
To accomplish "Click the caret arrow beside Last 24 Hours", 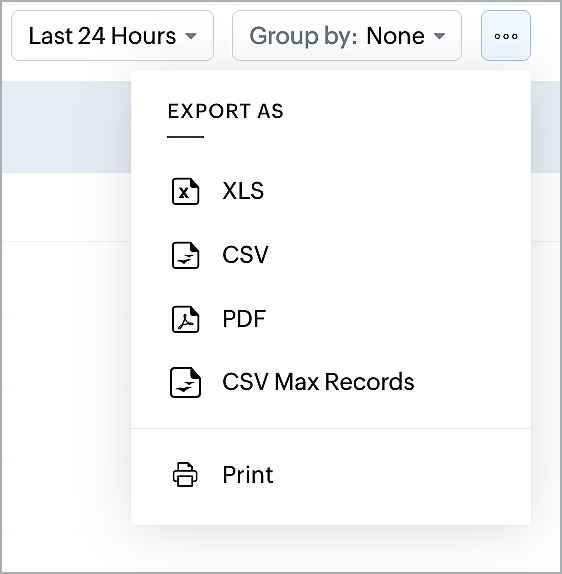I will tap(191, 36).
